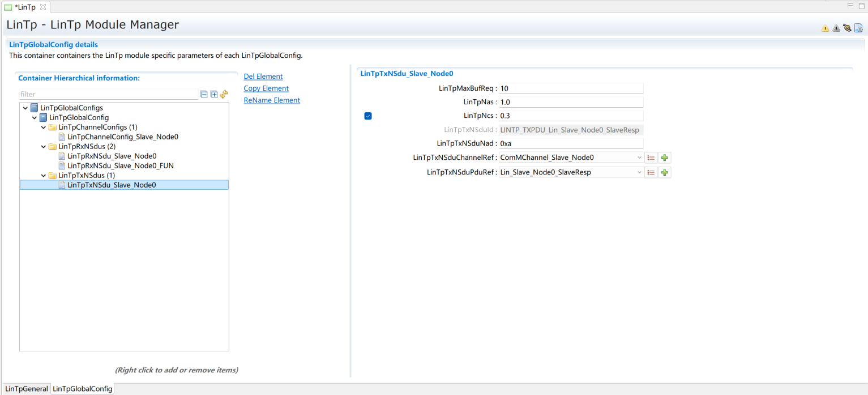Switch to the LinTpGeneral tab
The width and height of the screenshot is (868, 395).
pyautogui.click(x=26, y=389)
